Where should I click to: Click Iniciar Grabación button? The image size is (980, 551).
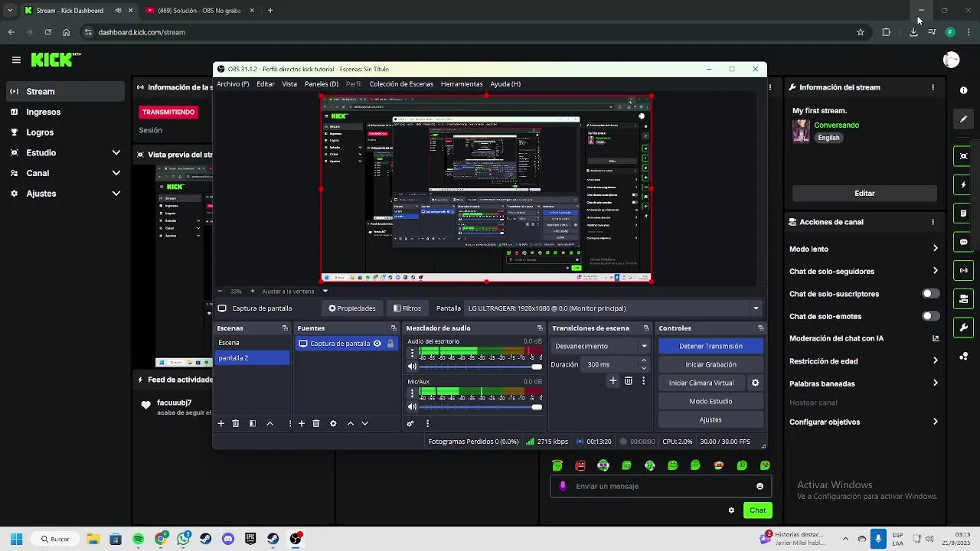click(710, 364)
